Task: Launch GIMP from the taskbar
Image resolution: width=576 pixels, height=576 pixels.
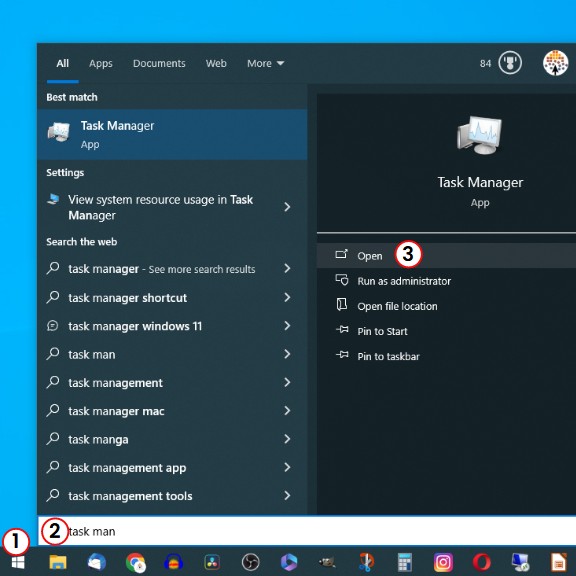Action: (327, 562)
